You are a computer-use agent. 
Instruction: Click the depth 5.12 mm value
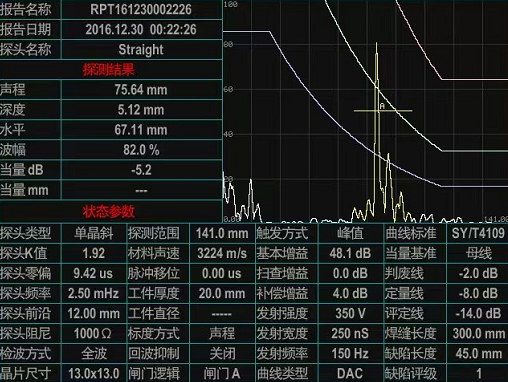141,110
